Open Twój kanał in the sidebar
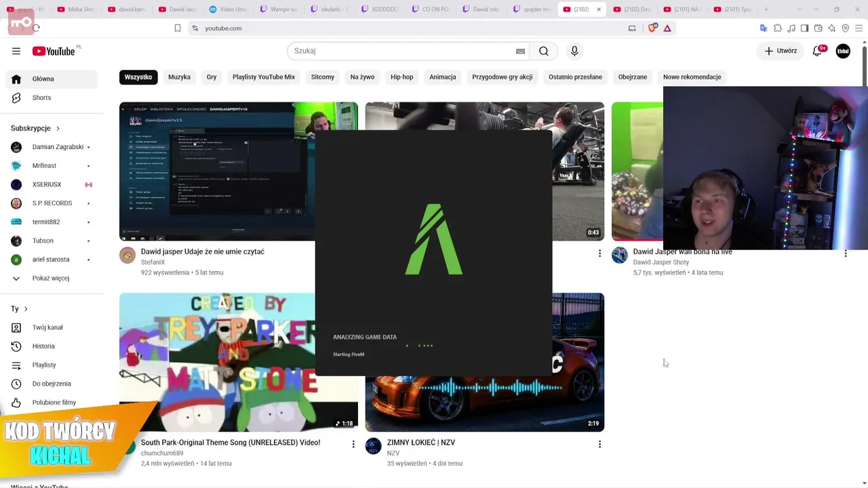The height and width of the screenshot is (488, 868). [x=52, y=327]
